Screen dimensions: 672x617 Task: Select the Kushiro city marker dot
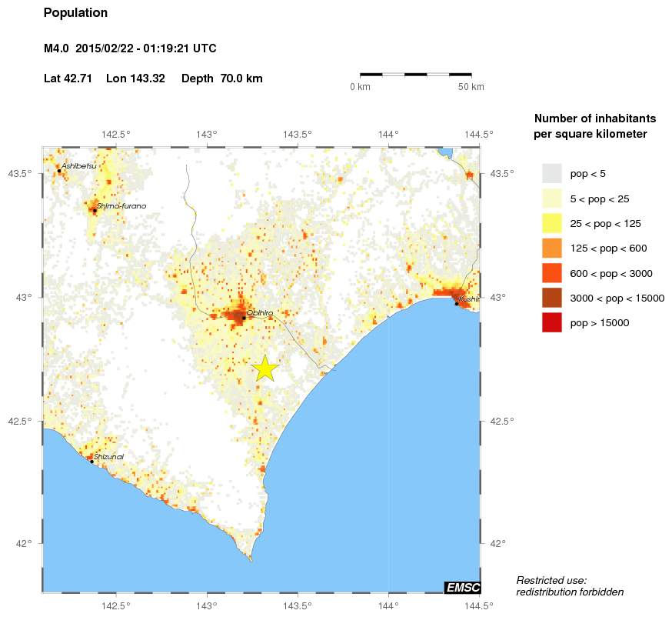click(456, 304)
